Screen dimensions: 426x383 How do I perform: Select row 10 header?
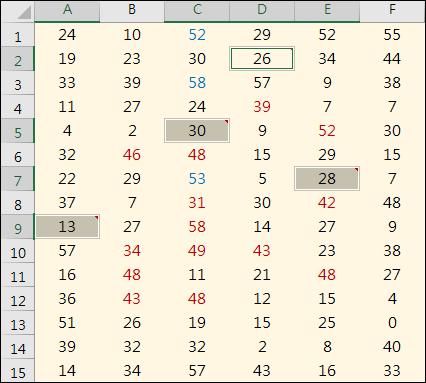pos(18,251)
